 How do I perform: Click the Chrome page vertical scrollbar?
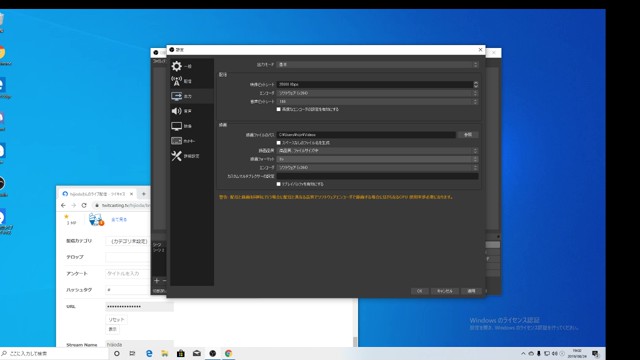[355, 341]
